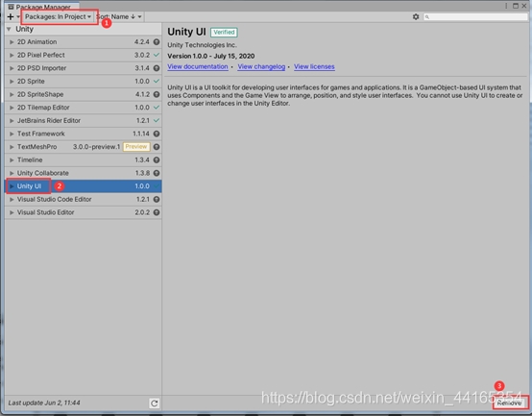This screenshot has height=416, width=532.
Task: Focus the package search field
Action: click(475, 16)
